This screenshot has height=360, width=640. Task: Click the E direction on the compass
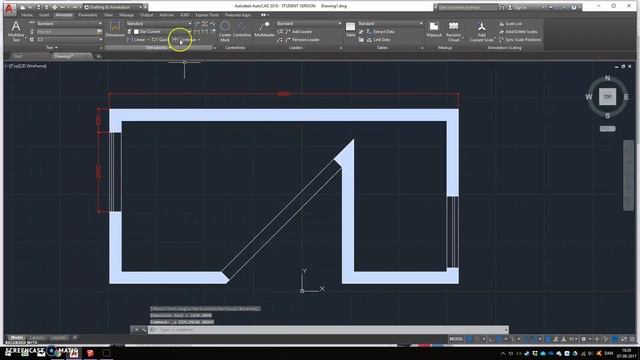pyautogui.click(x=626, y=97)
